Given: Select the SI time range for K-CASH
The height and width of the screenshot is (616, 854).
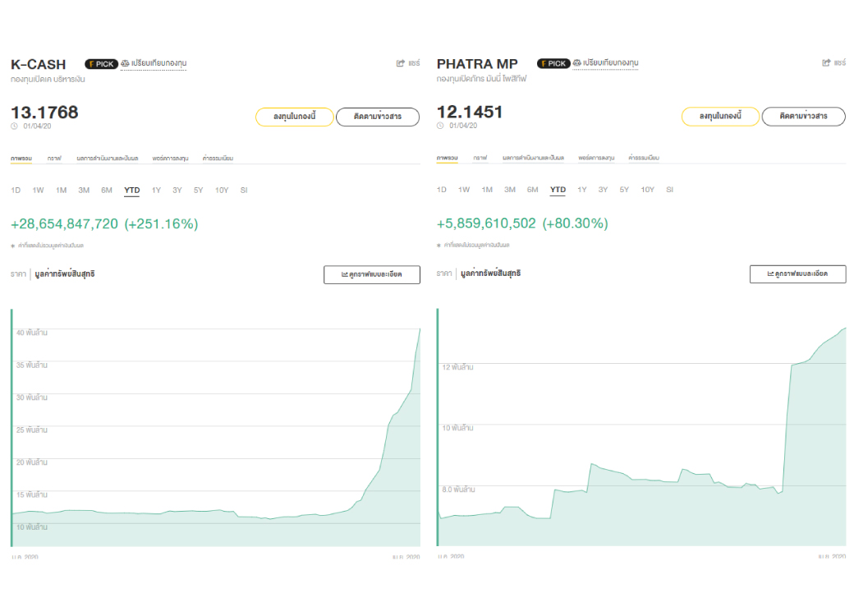Looking at the screenshot, I should (x=244, y=191).
